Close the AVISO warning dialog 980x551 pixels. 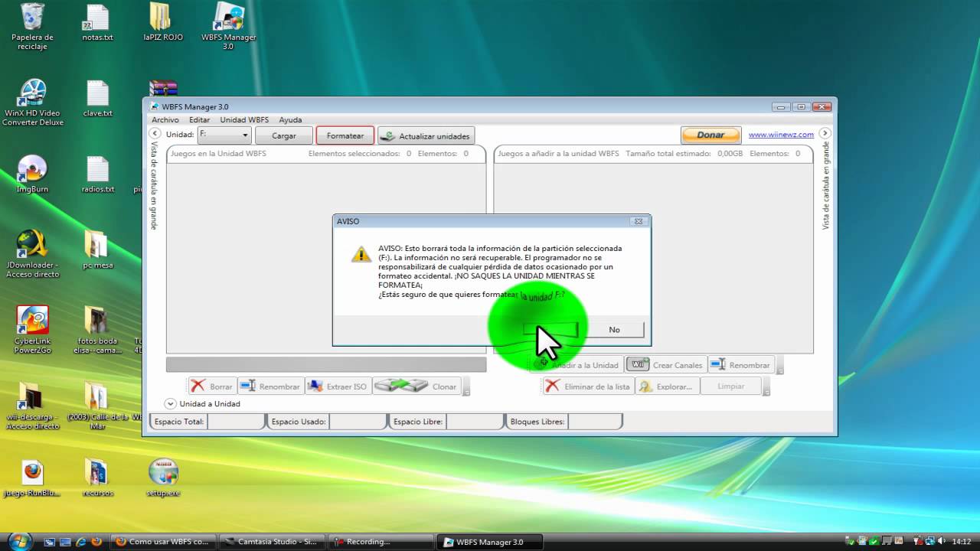point(637,221)
